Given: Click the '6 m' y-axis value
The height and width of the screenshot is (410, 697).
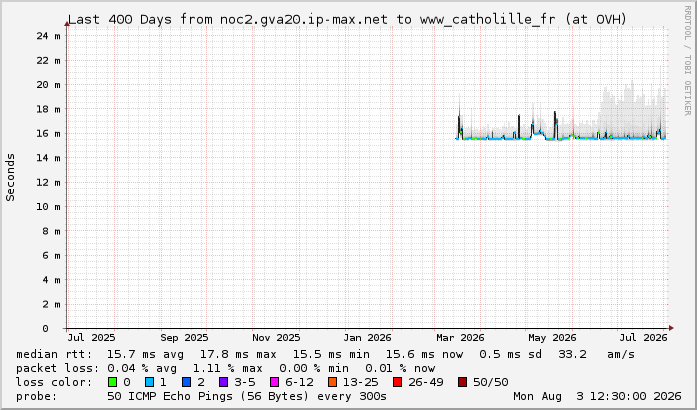Looking at the screenshot, I should (52, 256).
